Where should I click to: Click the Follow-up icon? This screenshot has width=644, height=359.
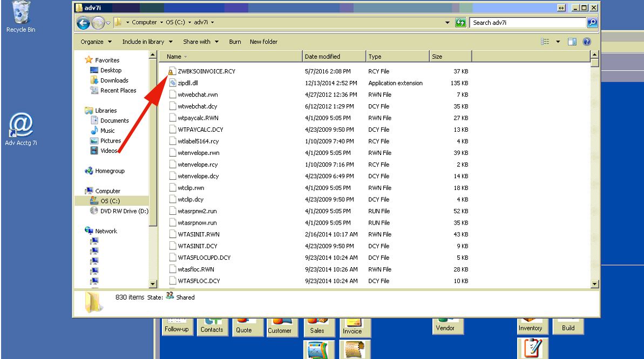point(177,326)
